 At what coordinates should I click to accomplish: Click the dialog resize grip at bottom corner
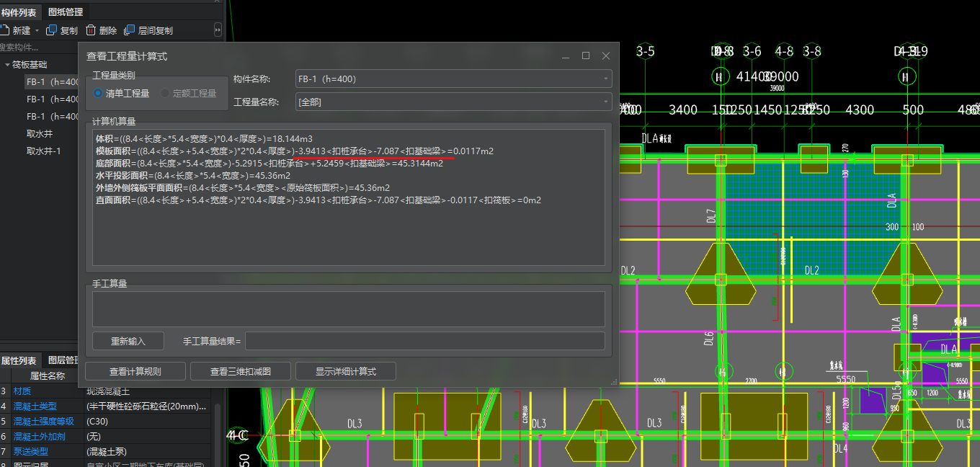coord(615,383)
